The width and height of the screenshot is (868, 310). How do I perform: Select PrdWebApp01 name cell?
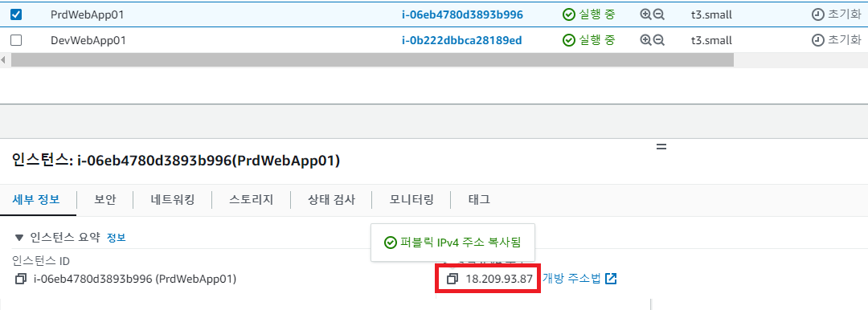[87, 15]
